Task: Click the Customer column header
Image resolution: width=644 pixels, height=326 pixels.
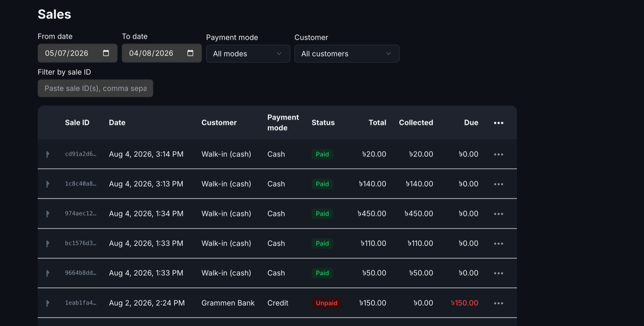Action: tap(219, 123)
